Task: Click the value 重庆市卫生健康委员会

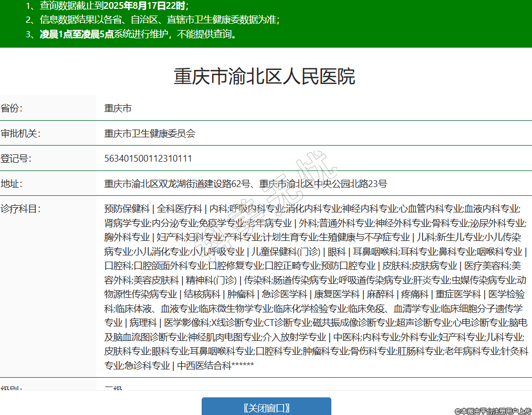Action: click(150, 133)
